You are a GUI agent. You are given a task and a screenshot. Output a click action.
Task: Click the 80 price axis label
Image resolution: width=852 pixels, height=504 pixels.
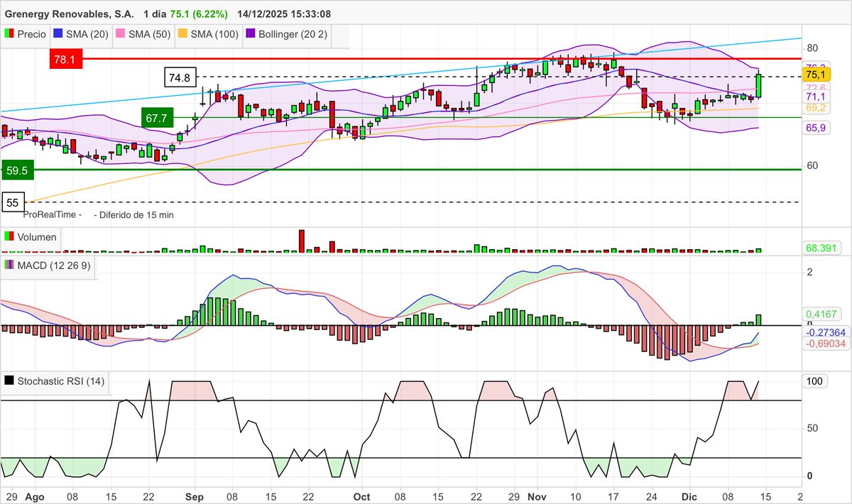tap(812, 48)
